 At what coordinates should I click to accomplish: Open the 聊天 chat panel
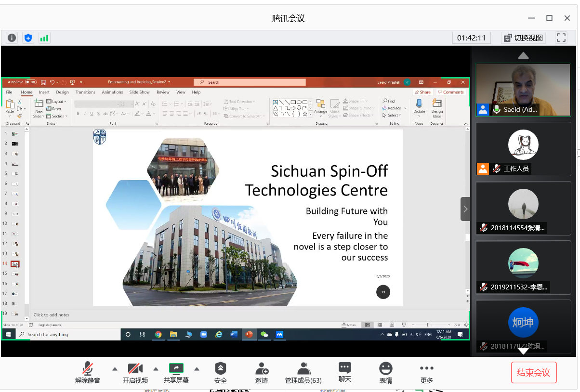[x=345, y=373]
